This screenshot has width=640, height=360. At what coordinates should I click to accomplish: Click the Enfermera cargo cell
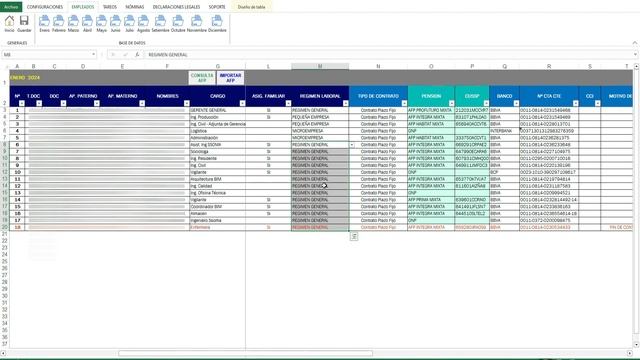click(x=218, y=227)
